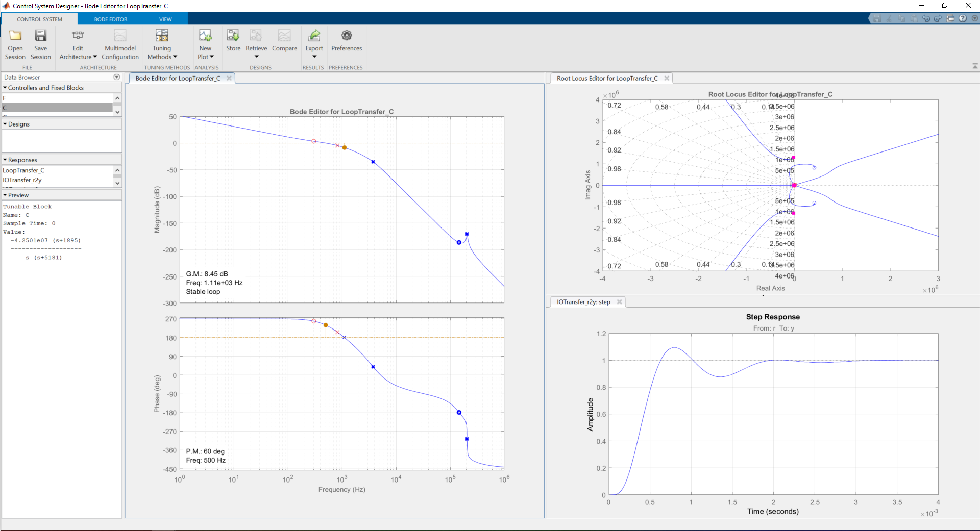The height and width of the screenshot is (531, 980).
Task: Store the current design
Action: pyautogui.click(x=233, y=40)
